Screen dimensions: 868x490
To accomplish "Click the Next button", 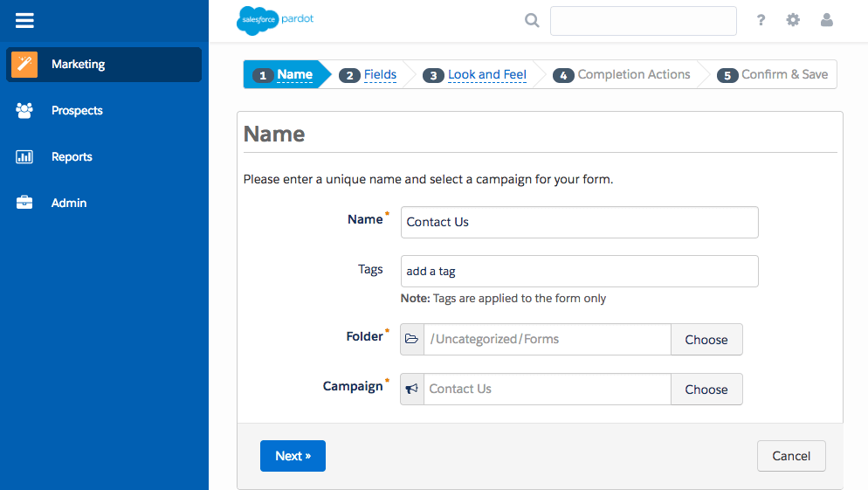I will pyautogui.click(x=293, y=456).
